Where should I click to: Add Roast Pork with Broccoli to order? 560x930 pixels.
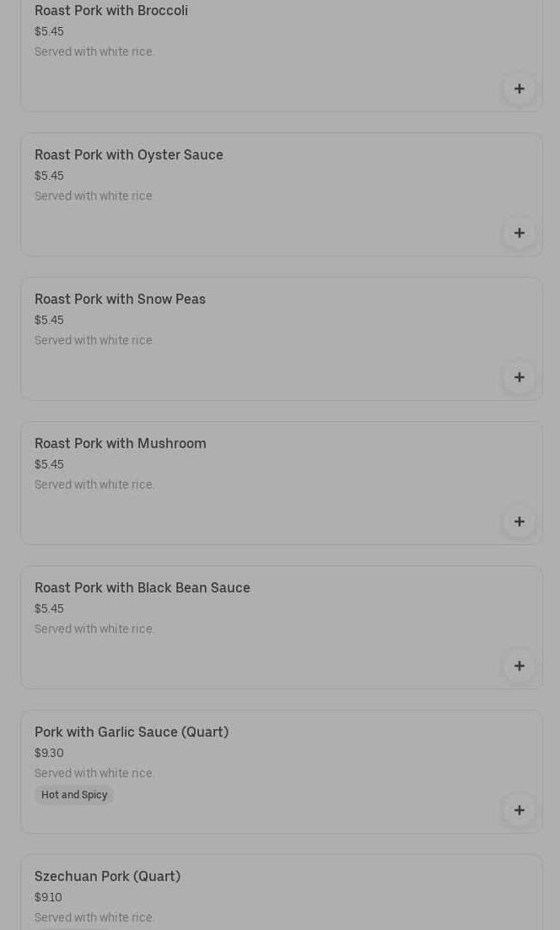pyautogui.click(x=519, y=89)
